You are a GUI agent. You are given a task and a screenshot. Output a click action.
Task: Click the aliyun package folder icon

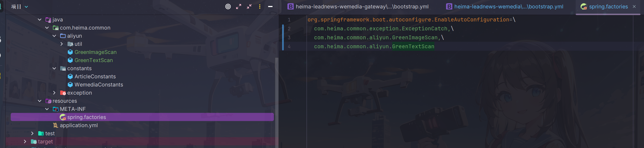click(x=63, y=36)
